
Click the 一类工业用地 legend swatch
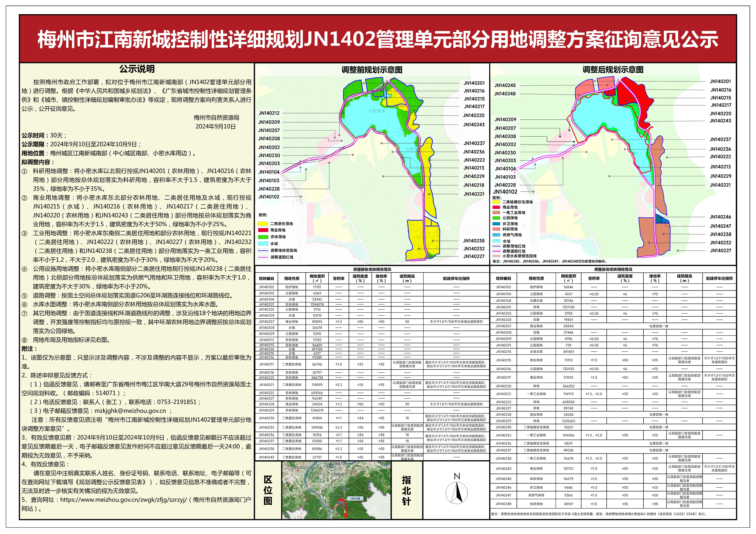click(496, 213)
